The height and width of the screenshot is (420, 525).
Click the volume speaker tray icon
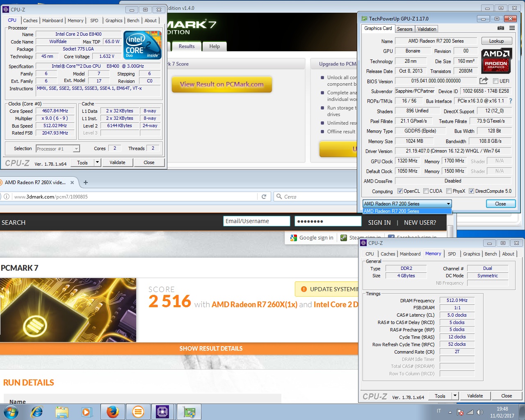pyautogui.click(x=480, y=412)
